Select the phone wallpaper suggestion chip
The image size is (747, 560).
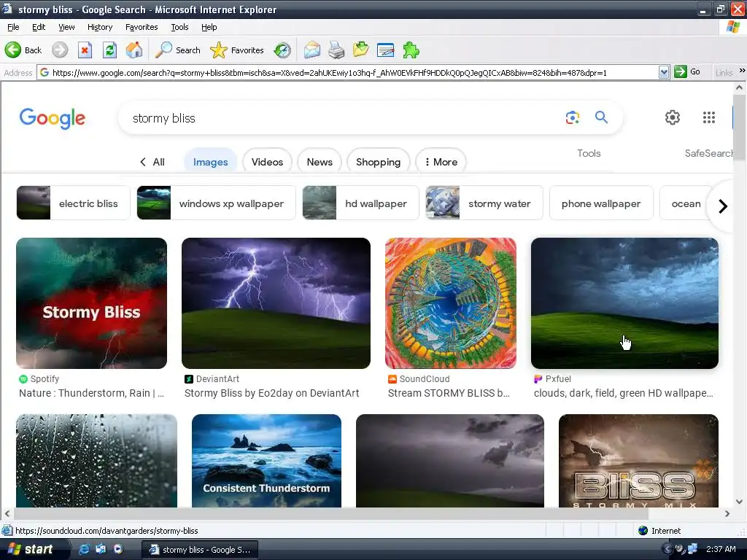[x=601, y=203]
